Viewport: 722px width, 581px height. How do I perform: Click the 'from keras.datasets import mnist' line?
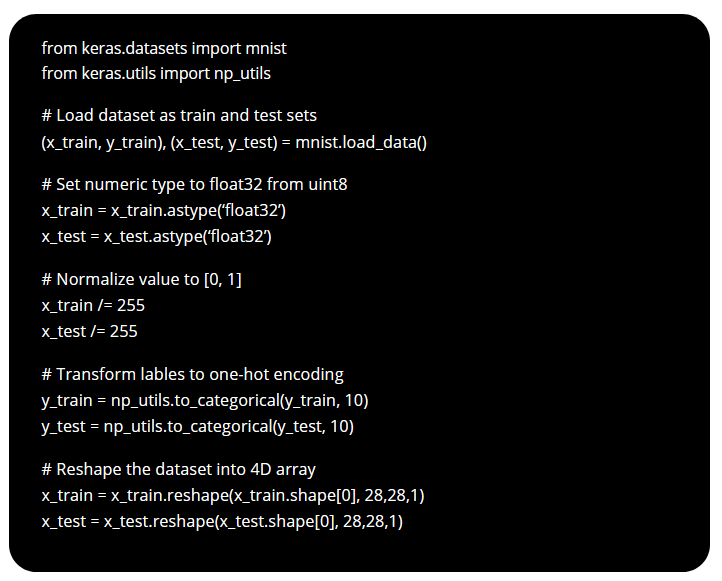164,48
